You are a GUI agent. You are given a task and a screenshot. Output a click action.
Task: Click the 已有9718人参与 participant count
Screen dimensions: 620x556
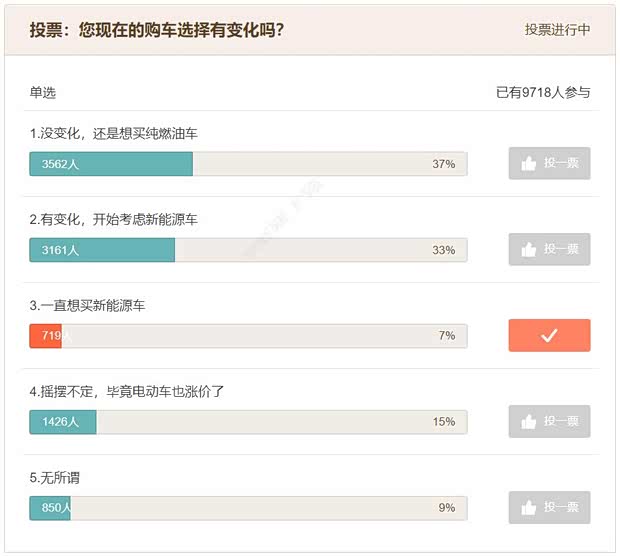point(543,93)
